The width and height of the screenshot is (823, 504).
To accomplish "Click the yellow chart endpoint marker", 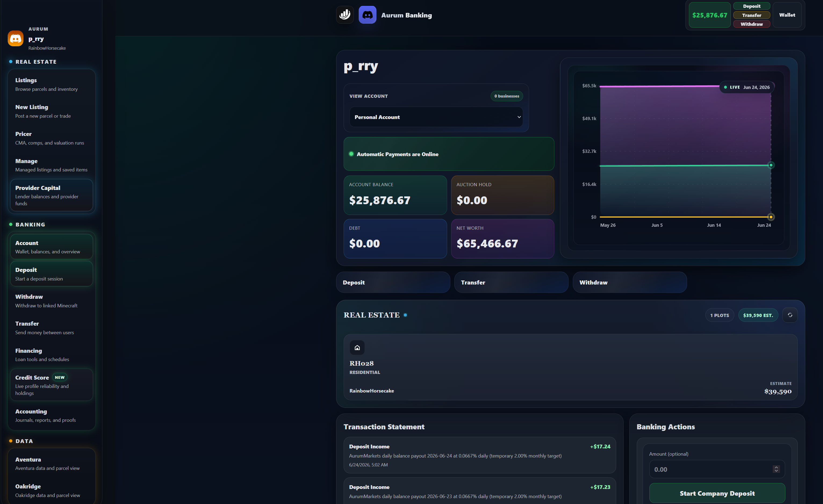I will click(771, 217).
